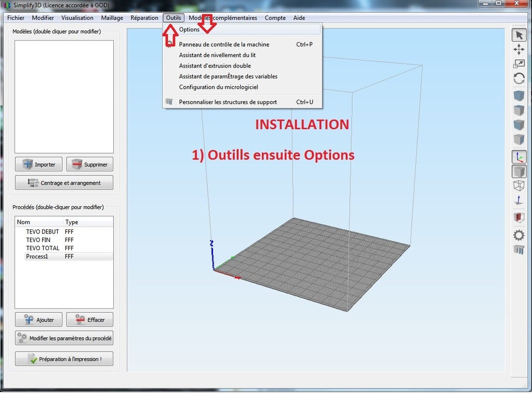Click Préparation à l'impression button
The width and height of the screenshot is (532, 393).
64,359
